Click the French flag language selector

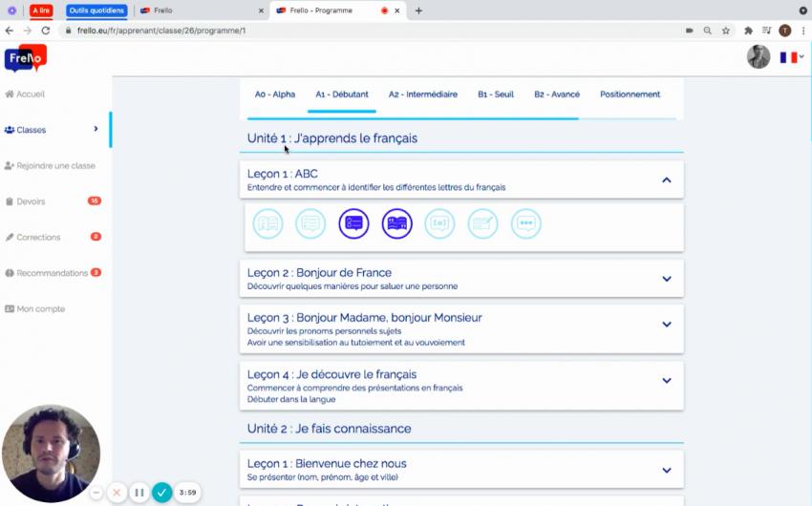[792, 57]
